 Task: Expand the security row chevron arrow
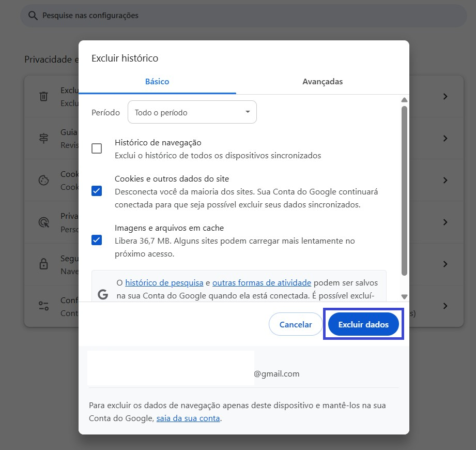pyautogui.click(x=445, y=264)
